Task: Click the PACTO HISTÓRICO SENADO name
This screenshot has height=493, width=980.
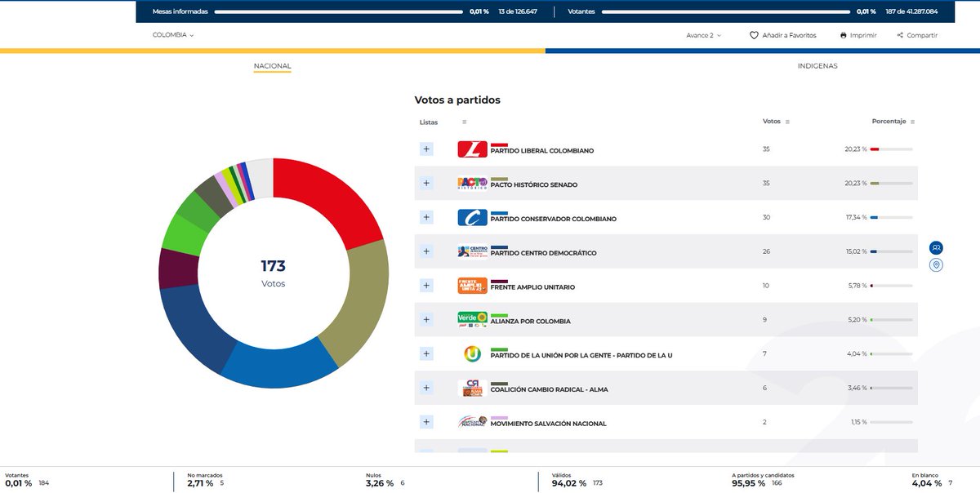Action: [x=534, y=185]
